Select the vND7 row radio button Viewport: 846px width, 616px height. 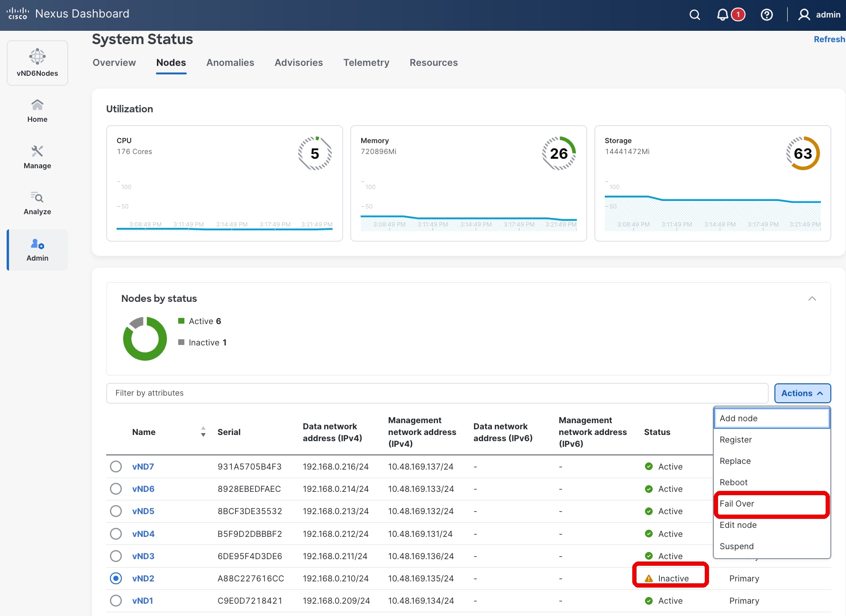pyautogui.click(x=116, y=466)
